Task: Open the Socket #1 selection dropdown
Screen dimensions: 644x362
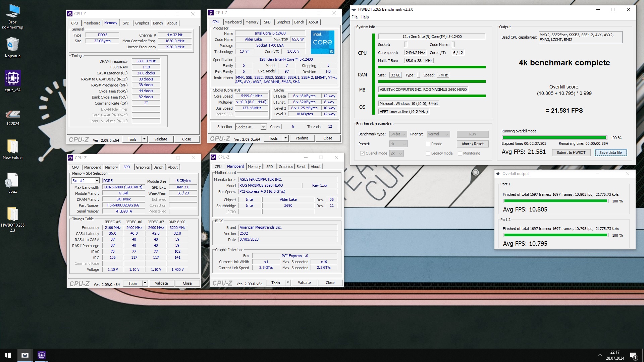Action: click(251, 127)
